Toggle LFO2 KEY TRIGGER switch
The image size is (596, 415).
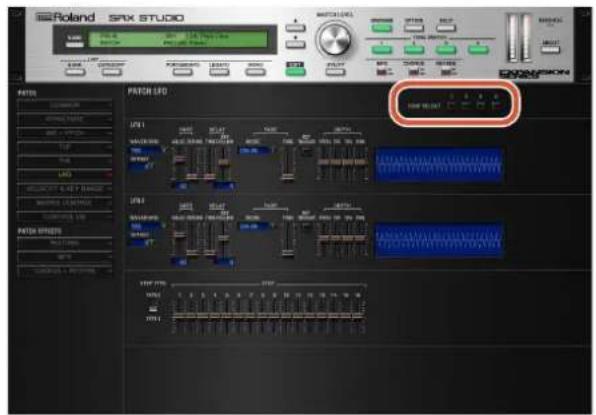tap(306, 226)
